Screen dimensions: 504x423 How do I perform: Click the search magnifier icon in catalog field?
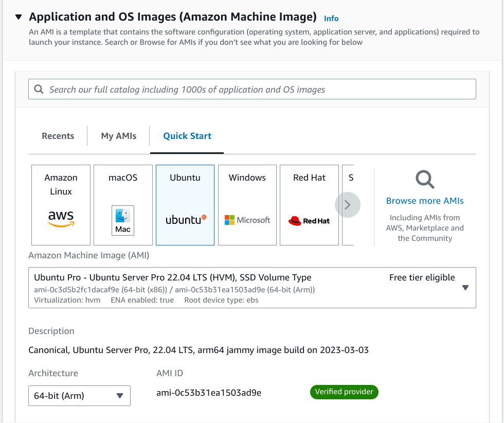39,89
